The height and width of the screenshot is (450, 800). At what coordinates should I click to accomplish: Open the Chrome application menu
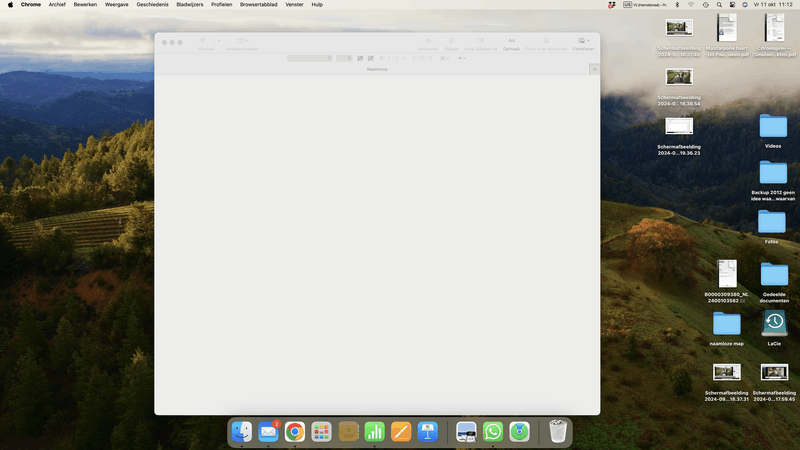(x=31, y=5)
